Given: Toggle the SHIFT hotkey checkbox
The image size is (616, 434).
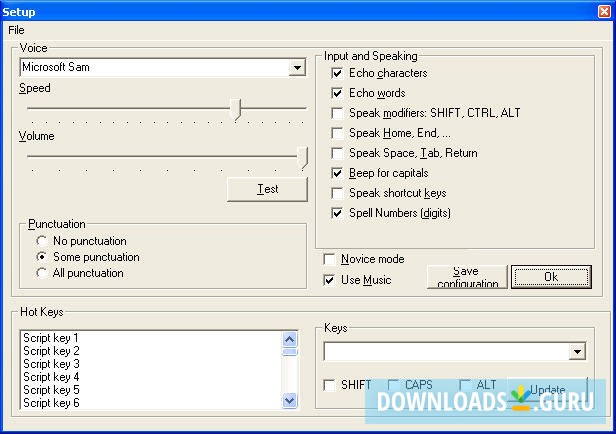Looking at the screenshot, I should (329, 385).
